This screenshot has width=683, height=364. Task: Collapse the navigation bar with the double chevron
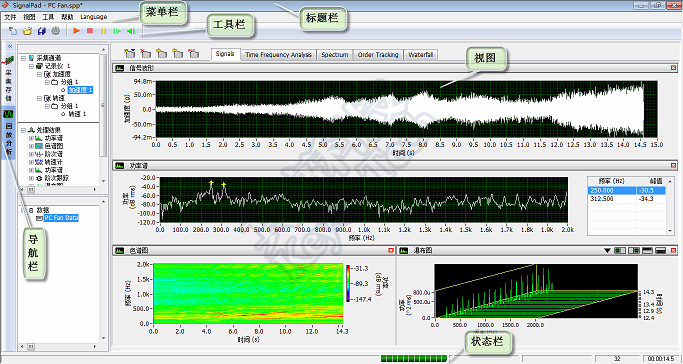(10, 46)
